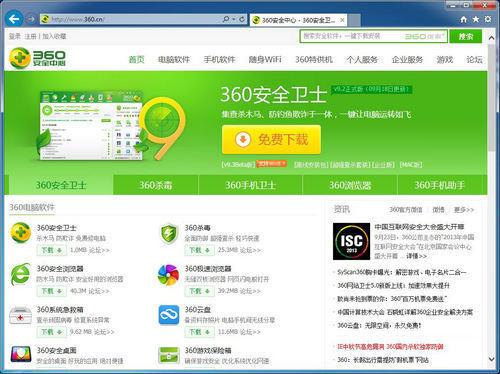Click the 360安全浏览器 icon
This screenshot has width=500, height=374.
point(20,274)
